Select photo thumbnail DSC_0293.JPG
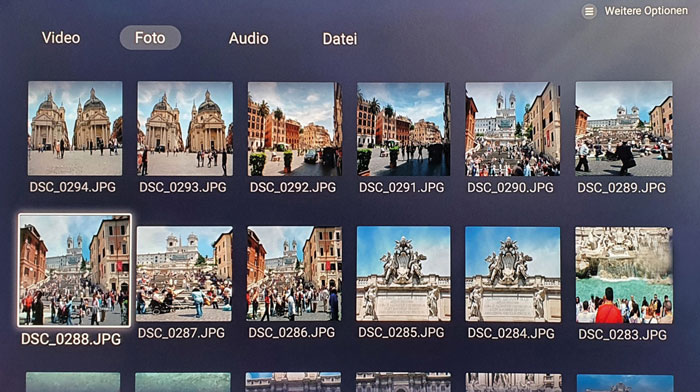The width and height of the screenshot is (700, 392). click(185, 128)
